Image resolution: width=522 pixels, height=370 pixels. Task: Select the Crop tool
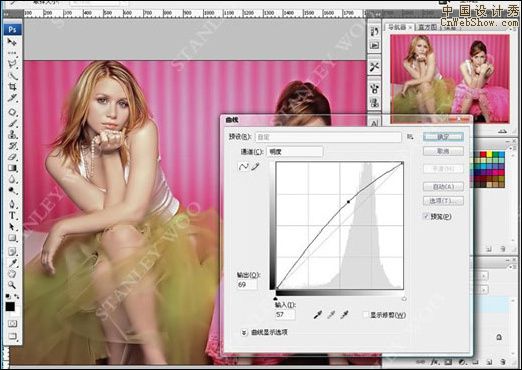[x=12, y=87]
